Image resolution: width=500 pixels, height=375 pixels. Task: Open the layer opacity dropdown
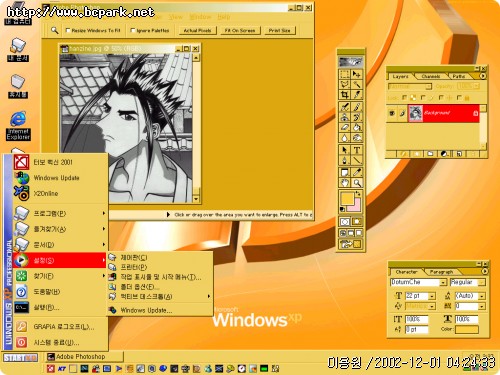point(476,86)
